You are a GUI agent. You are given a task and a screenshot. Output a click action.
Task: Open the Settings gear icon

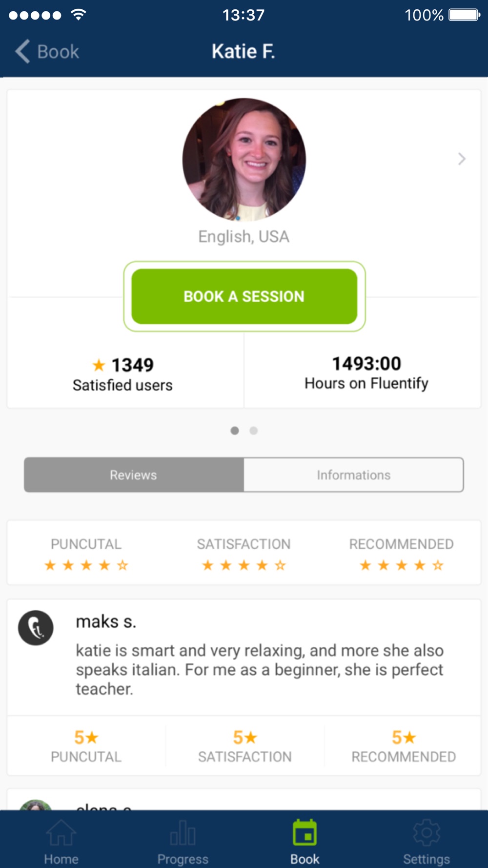pos(427,833)
